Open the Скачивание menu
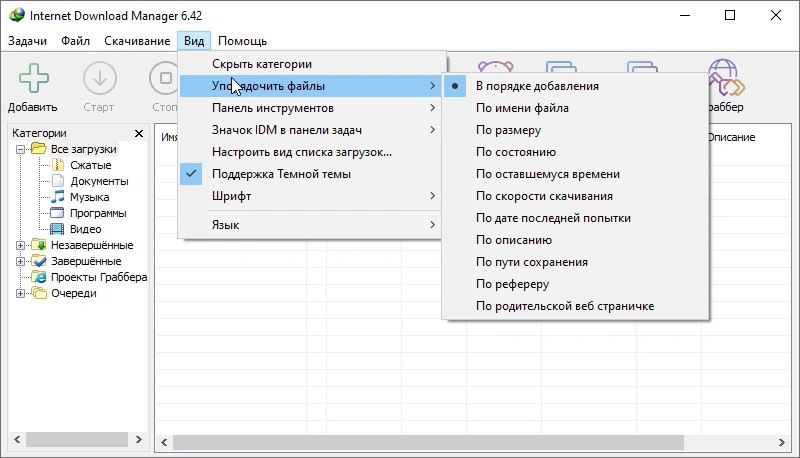The width and height of the screenshot is (800, 458). click(x=136, y=41)
